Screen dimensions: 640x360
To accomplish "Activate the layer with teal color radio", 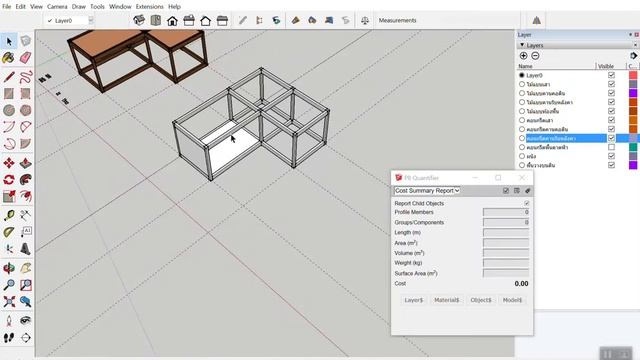I will point(522,147).
